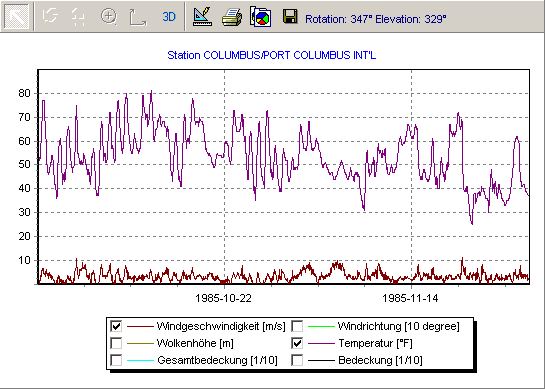Uncheck the Temperatur [°F] checkbox
Screen dimensions: 545x389
[297, 343]
